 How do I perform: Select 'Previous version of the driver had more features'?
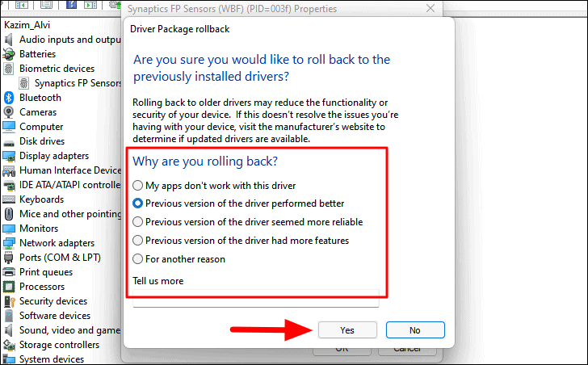click(137, 240)
